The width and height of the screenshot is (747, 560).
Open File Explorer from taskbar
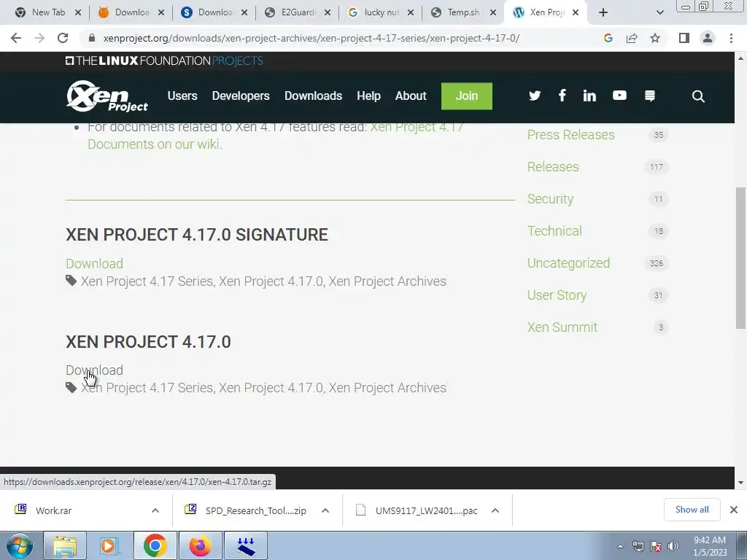click(x=65, y=545)
